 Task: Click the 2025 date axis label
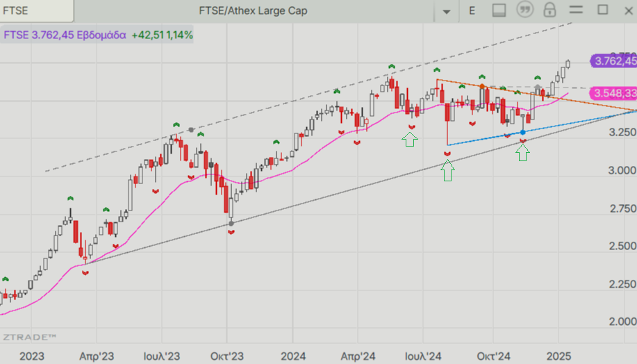pyautogui.click(x=559, y=356)
